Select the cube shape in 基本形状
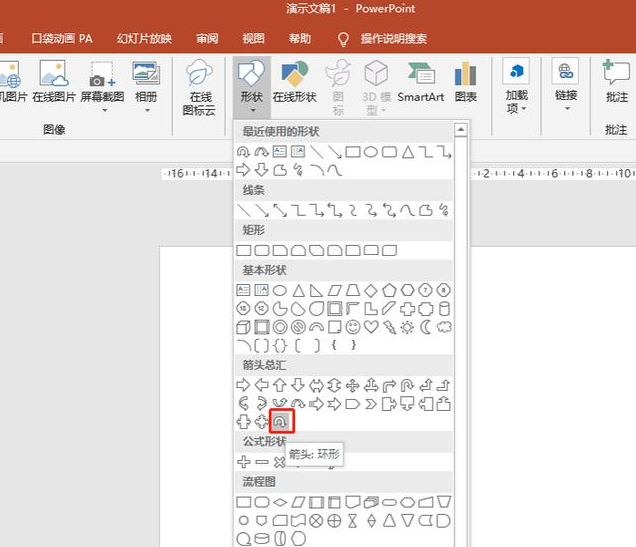 pos(243,327)
